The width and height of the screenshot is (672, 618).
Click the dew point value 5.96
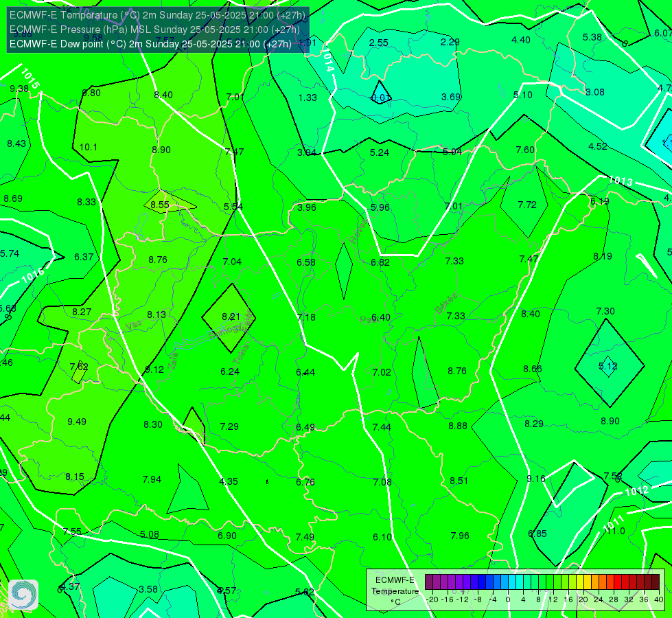click(x=380, y=207)
